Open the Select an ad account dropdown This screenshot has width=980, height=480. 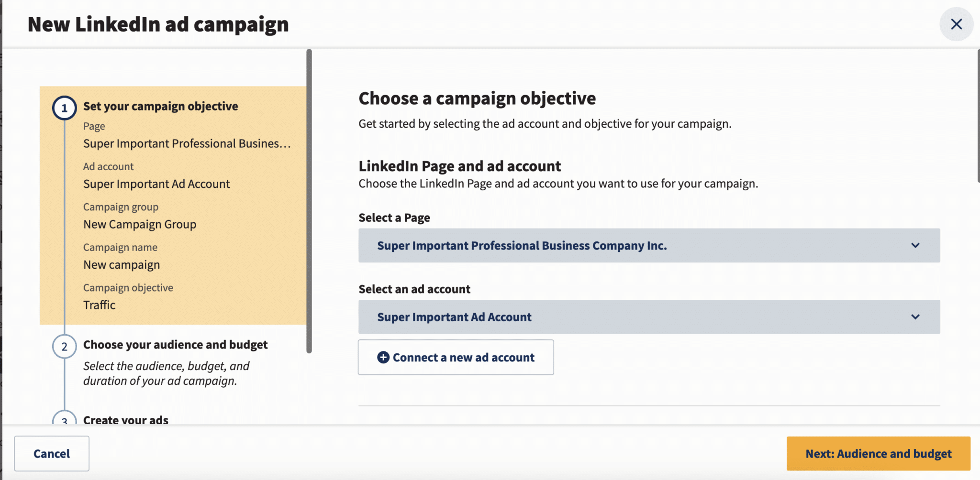click(x=649, y=316)
